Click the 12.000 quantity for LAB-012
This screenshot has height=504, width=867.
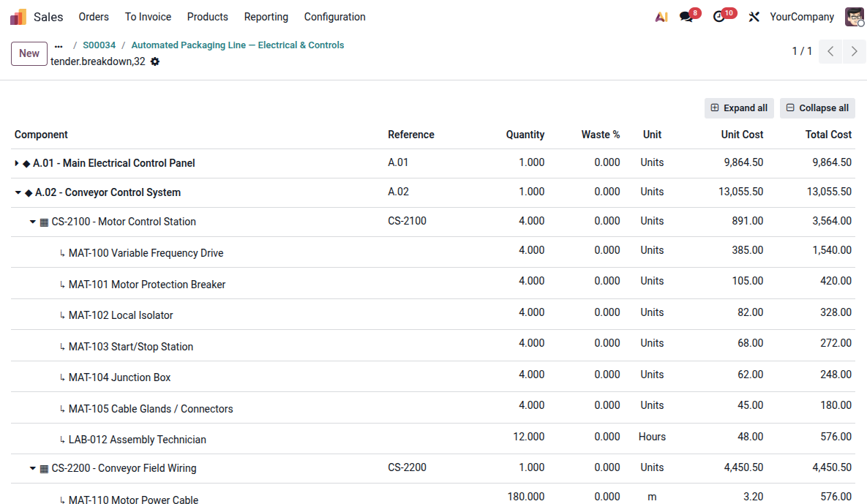click(x=528, y=437)
